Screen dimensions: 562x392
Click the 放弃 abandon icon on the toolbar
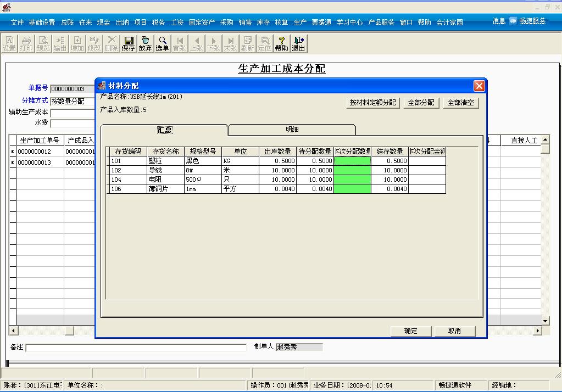[x=146, y=44]
